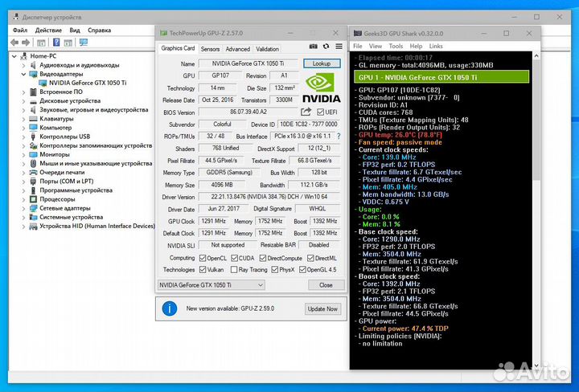This screenshot has width=579, height=392.
Task: Click the Update Now button
Action: [x=322, y=308]
